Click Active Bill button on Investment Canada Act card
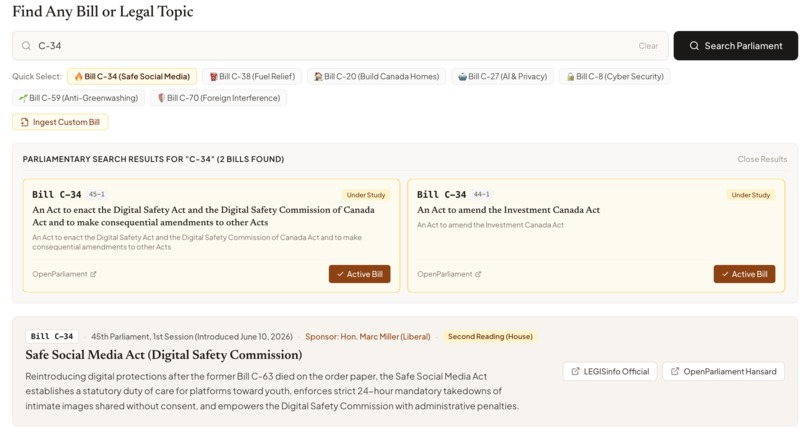Screen dimensions: 806x436 pyautogui.click(x=744, y=274)
